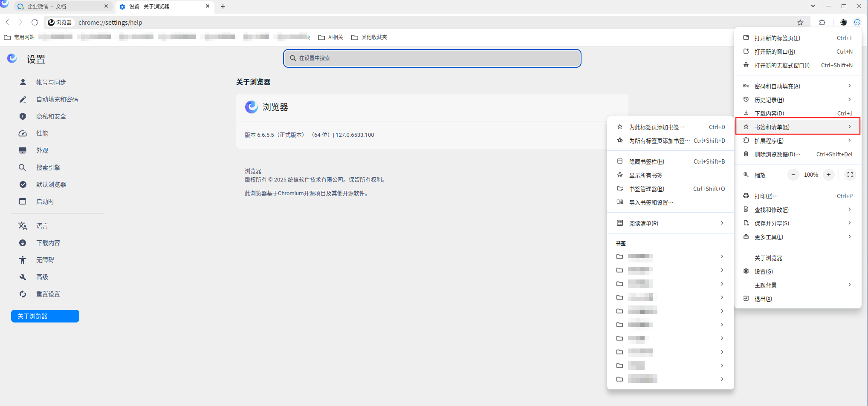The height and width of the screenshot is (406, 868).
Task: Open the 自动填充和密码 settings section
Action: point(57,99)
